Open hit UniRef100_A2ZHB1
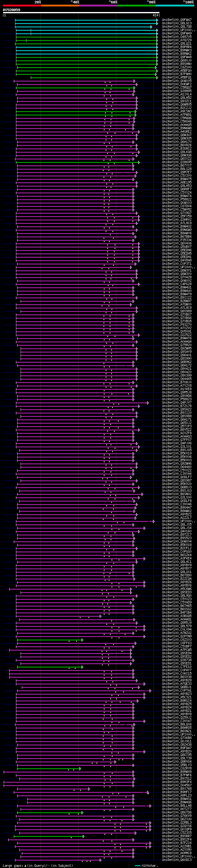 tap(177, 846)
